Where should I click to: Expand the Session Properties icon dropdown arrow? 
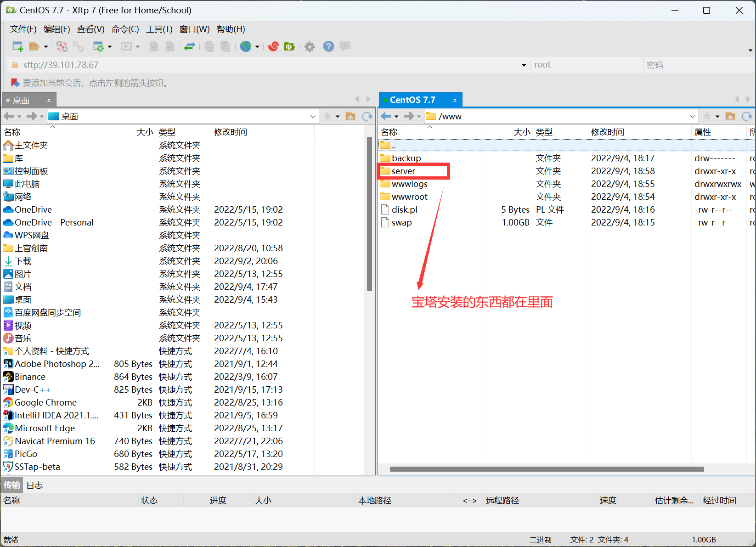110,47
